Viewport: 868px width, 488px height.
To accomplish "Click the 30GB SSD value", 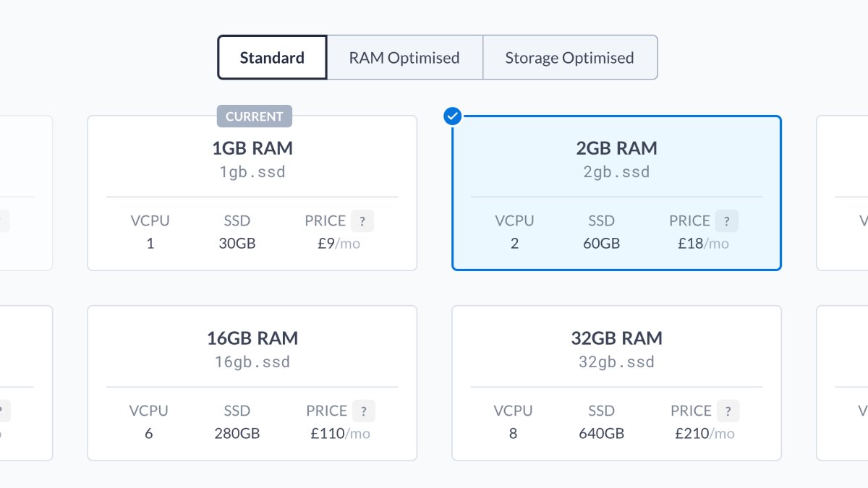I will (237, 244).
